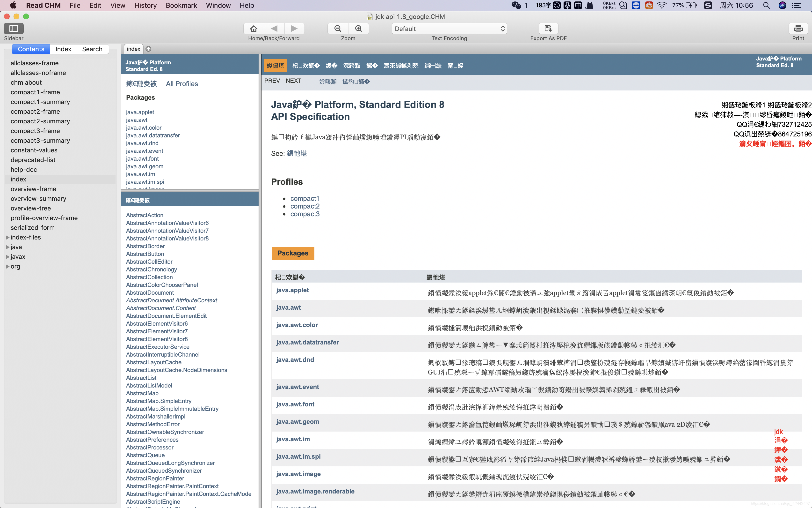Go to Home page icon

pyautogui.click(x=254, y=29)
